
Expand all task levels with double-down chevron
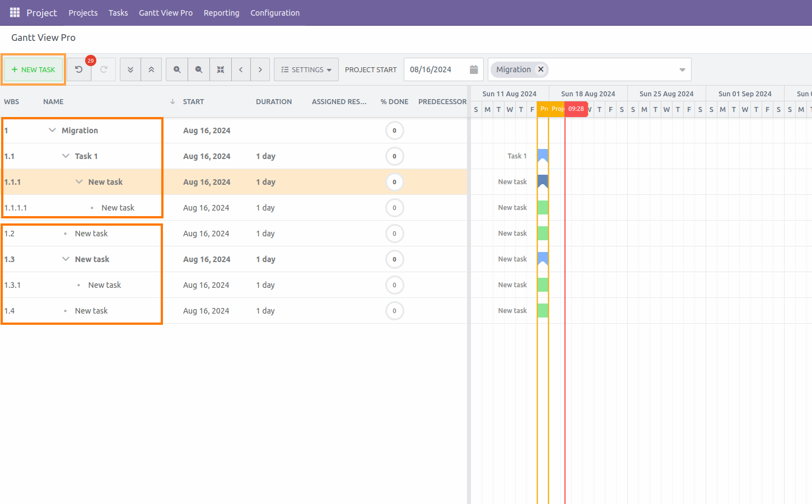(130, 69)
